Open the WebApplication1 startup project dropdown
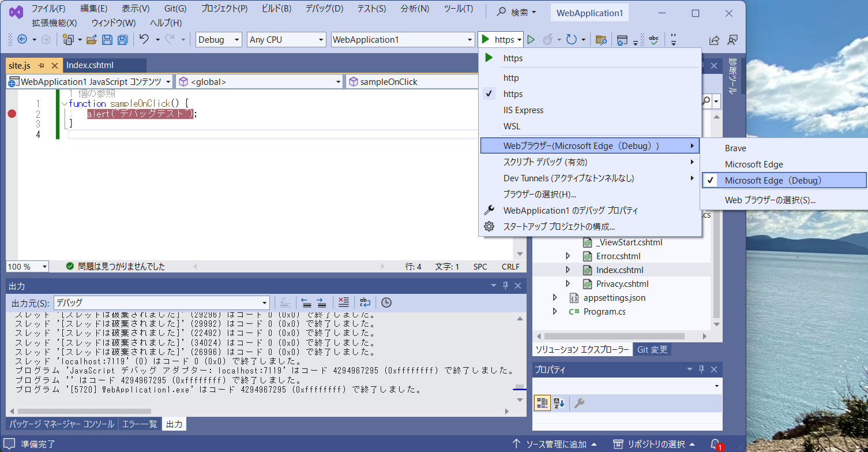This screenshot has width=868, height=452. (x=403, y=40)
